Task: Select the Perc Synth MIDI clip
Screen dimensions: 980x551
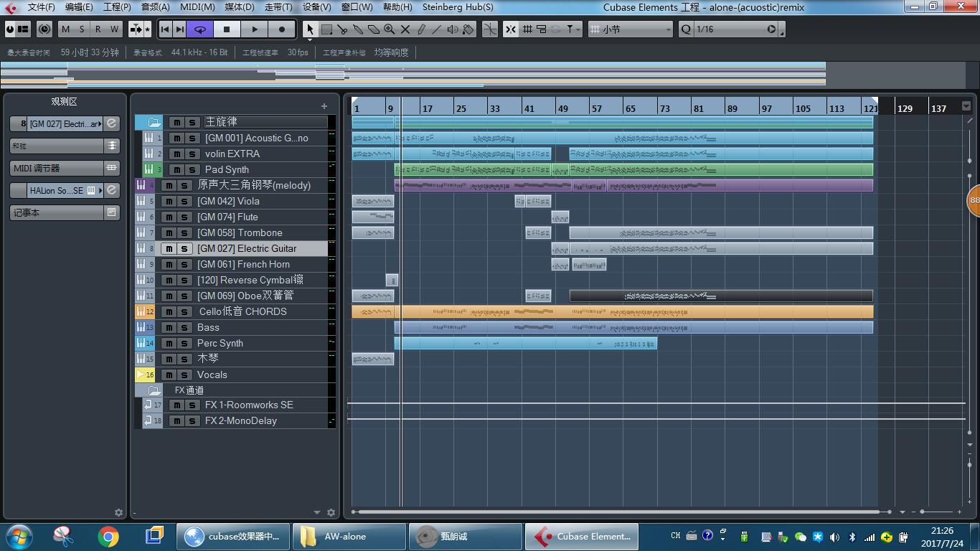Action: coord(526,344)
